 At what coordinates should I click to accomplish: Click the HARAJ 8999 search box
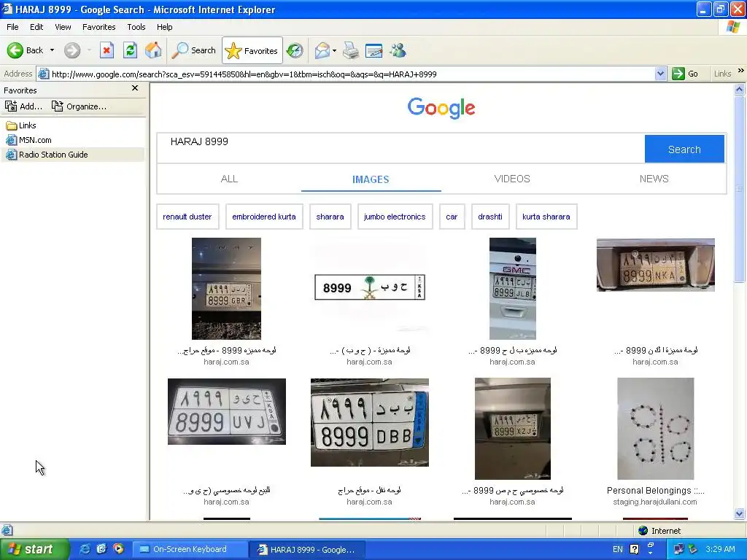(400, 148)
